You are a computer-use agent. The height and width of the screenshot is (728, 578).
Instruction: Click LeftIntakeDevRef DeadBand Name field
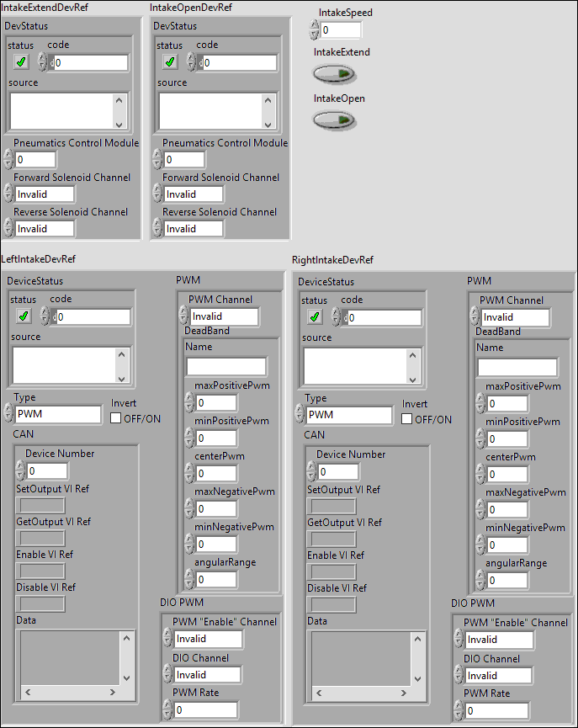tap(226, 366)
